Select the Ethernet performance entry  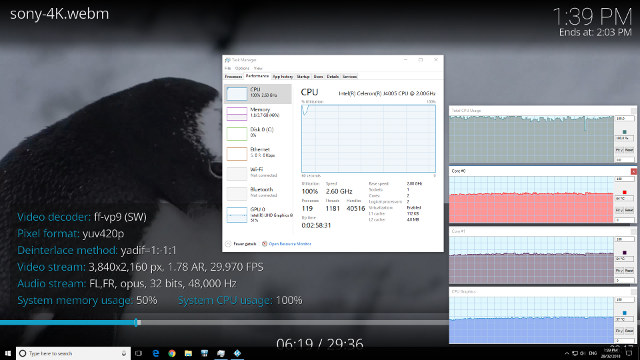[258, 153]
